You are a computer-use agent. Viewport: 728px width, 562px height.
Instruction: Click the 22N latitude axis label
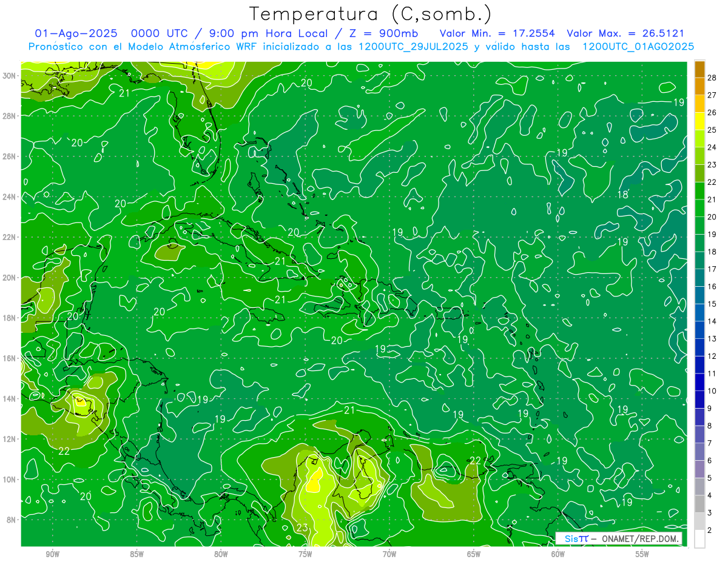click(10, 237)
